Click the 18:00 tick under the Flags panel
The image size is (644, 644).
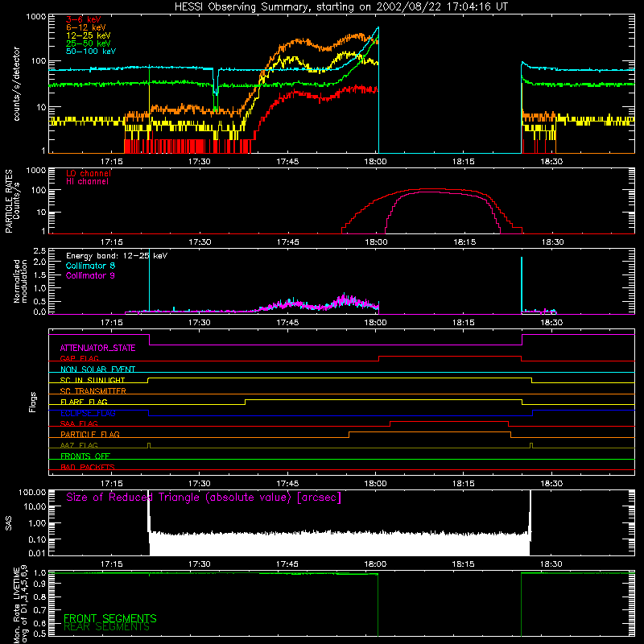[375, 484]
